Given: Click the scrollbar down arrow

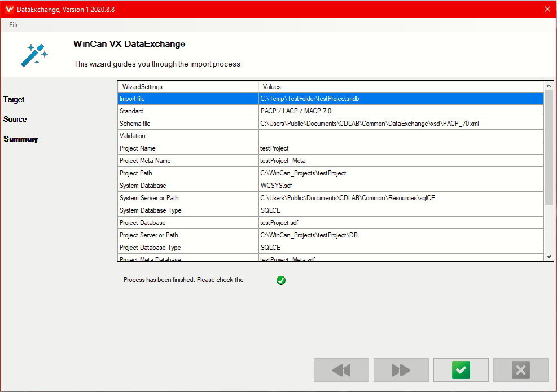Looking at the screenshot, I should [x=548, y=257].
